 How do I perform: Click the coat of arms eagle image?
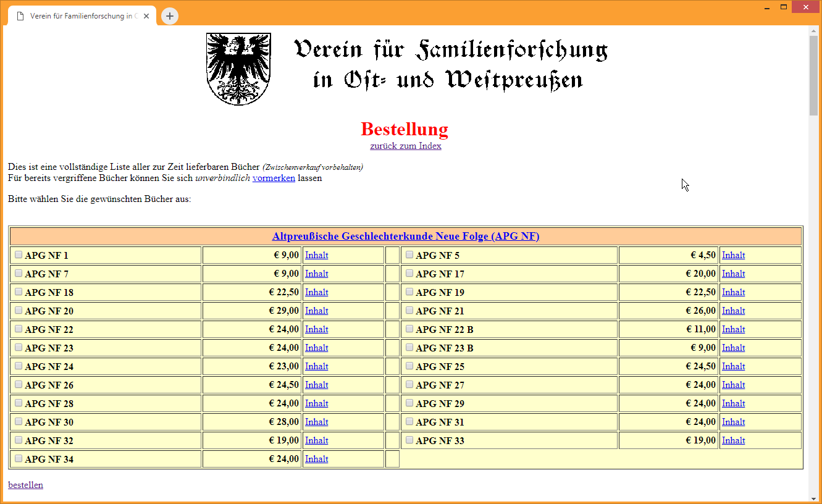pyautogui.click(x=238, y=68)
